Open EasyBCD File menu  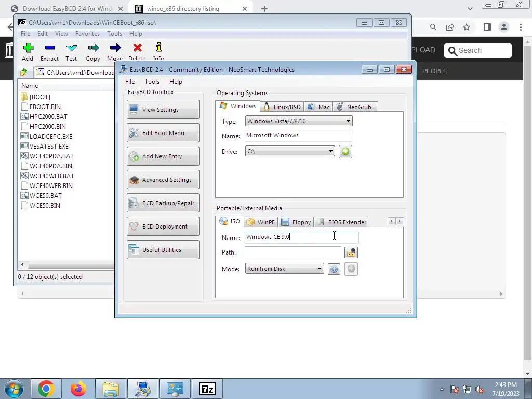tap(130, 82)
